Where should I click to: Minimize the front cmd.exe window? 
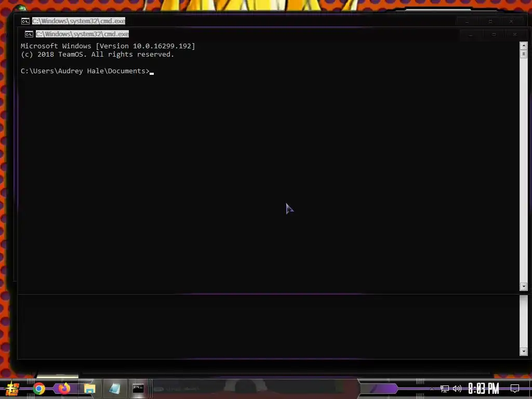click(471, 35)
